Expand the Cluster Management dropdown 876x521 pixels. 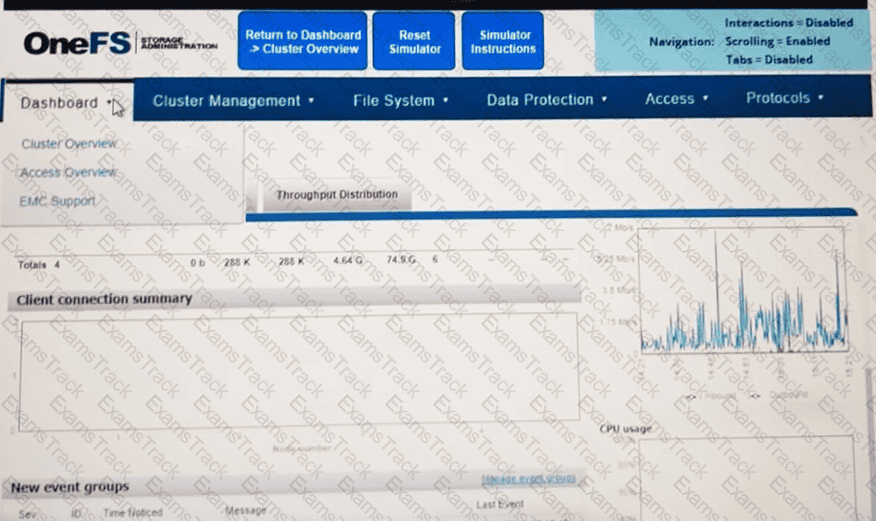point(234,100)
